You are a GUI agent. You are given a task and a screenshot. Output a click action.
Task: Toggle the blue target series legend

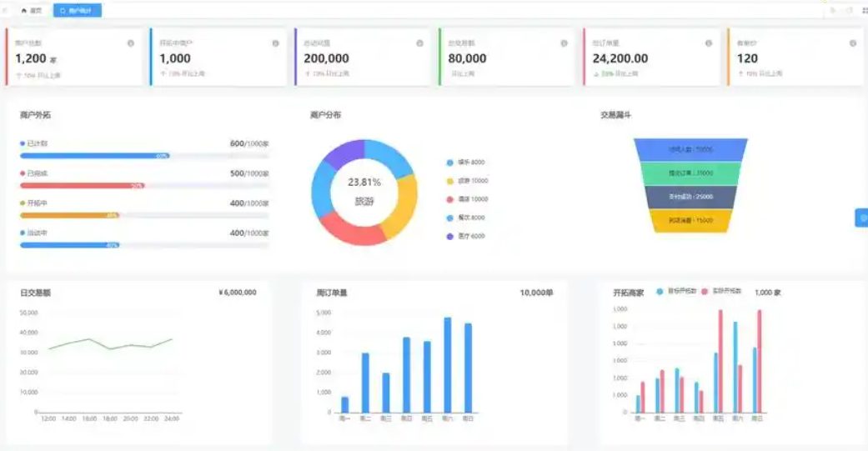(x=676, y=291)
